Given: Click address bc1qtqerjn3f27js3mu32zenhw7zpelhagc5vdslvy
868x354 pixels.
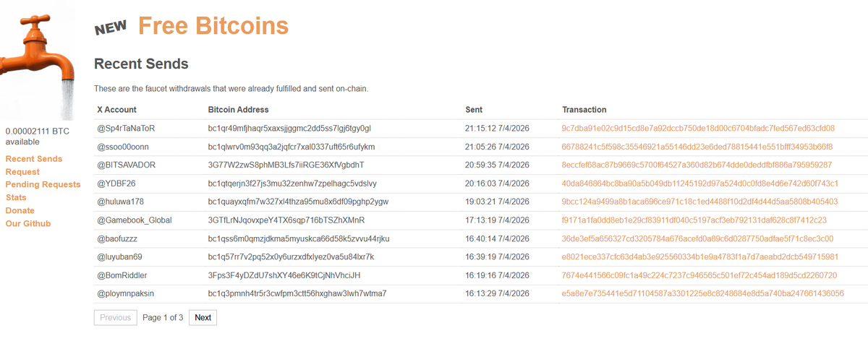Looking at the screenshot, I should 292,184.
